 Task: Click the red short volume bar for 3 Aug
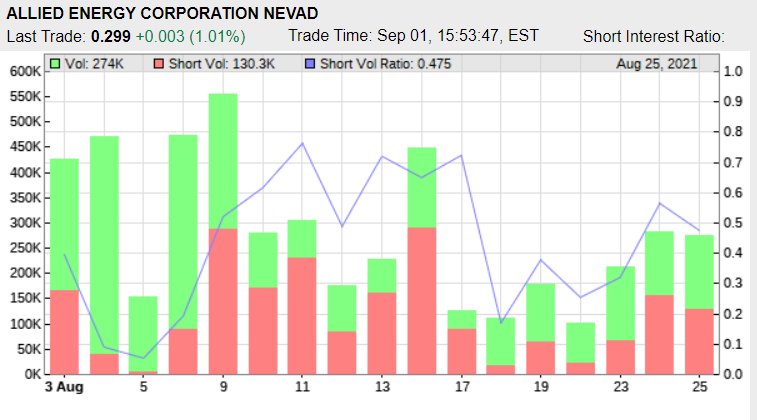[x=64, y=332]
